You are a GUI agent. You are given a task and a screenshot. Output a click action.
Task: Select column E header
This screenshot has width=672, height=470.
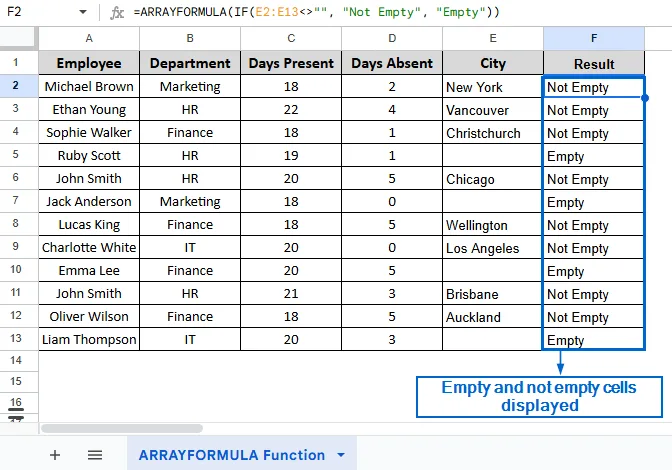point(493,39)
